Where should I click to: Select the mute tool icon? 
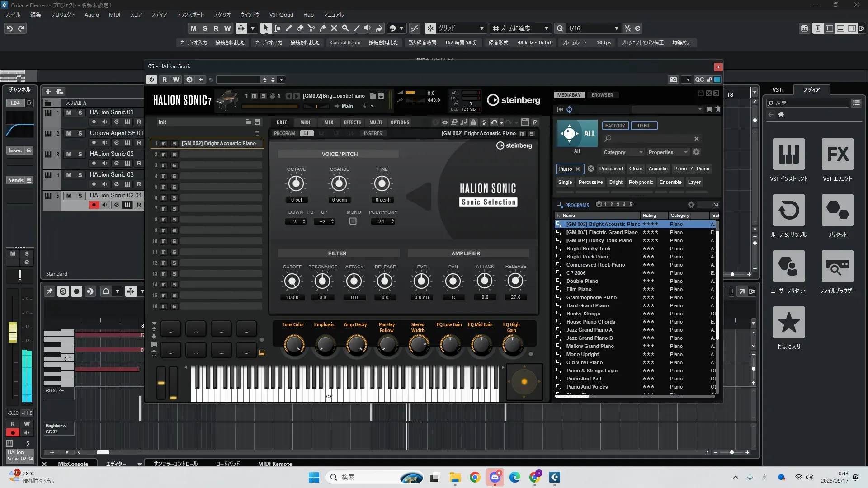coord(334,28)
